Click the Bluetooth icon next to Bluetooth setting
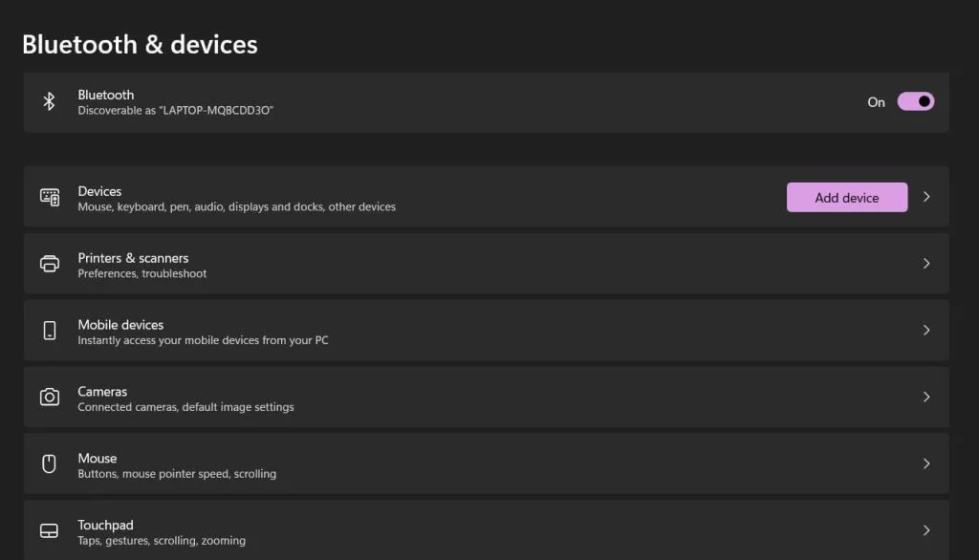The width and height of the screenshot is (979, 560). click(x=49, y=101)
